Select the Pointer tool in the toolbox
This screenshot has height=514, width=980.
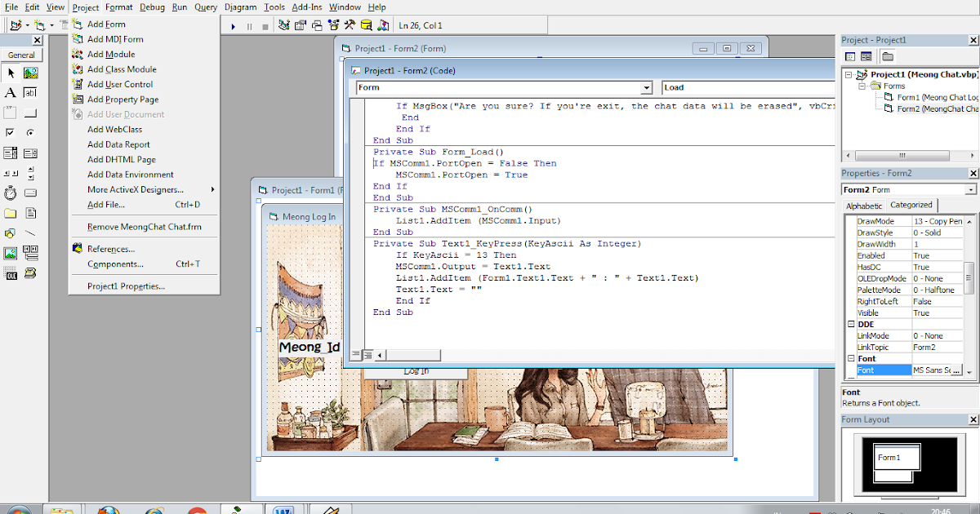pos(11,73)
